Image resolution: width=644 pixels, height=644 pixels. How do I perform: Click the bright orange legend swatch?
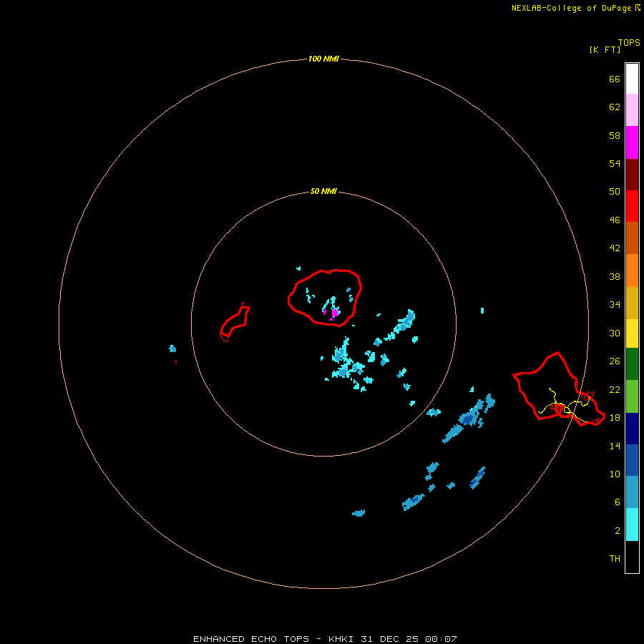click(x=632, y=270)
